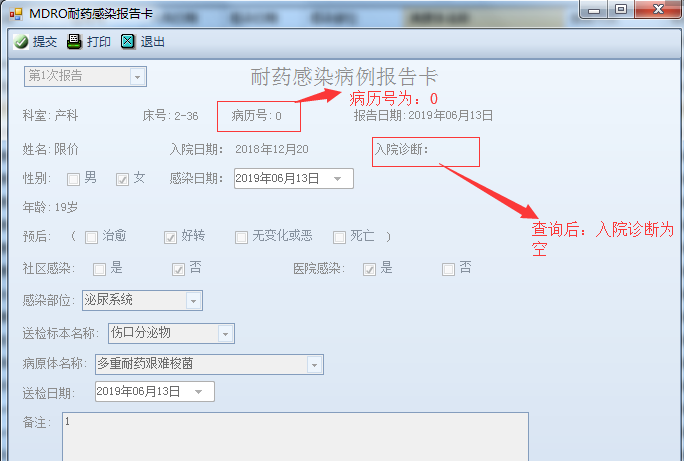Tick 无变化或恶 checkbox
This screenshot has width=684, height=461.
coord(241,237)
